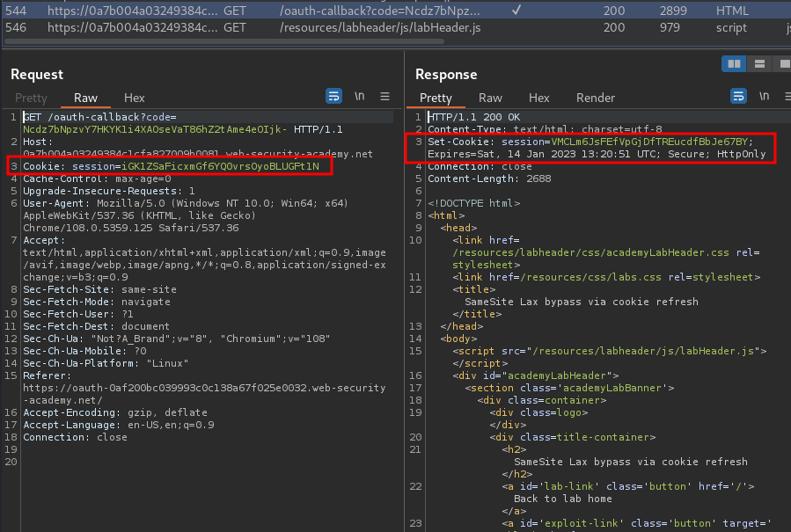Click section class='academyLabBanner' line
The width and height of the screenshot is (791, 532).
tap(569, 388)
